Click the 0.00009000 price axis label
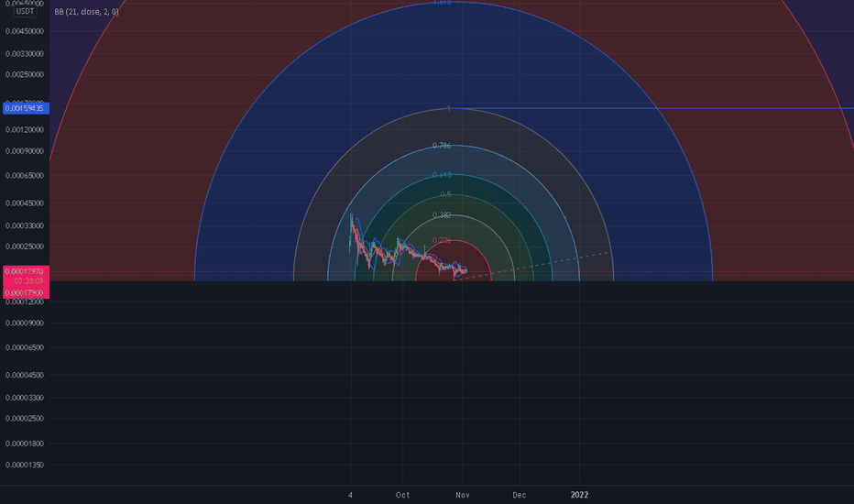Image resolution: width=854 pixels, height=504 pixels. pyautogui.click(x=25, y=323)
